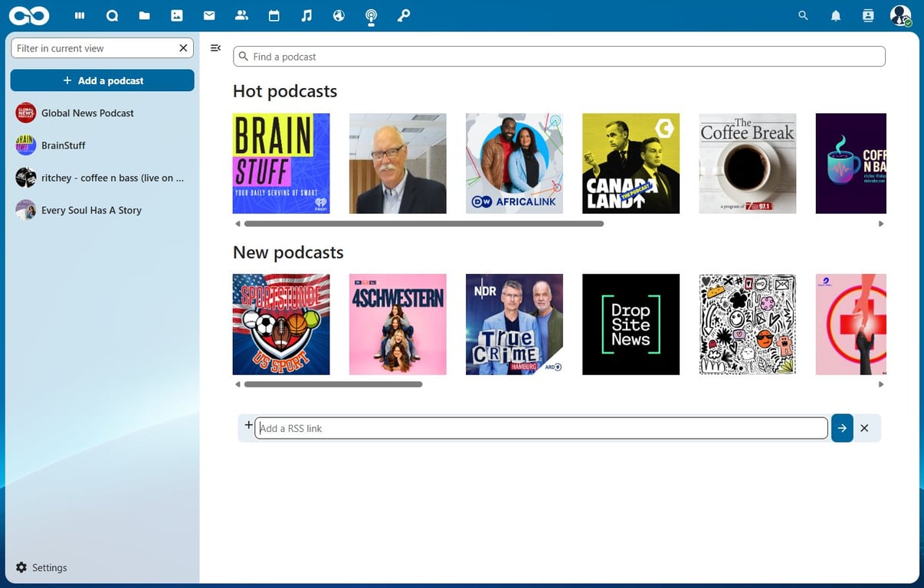Open the globe app icon in the top bar
924x588 pixels.
pyautogui.click(x=339, y=15)
